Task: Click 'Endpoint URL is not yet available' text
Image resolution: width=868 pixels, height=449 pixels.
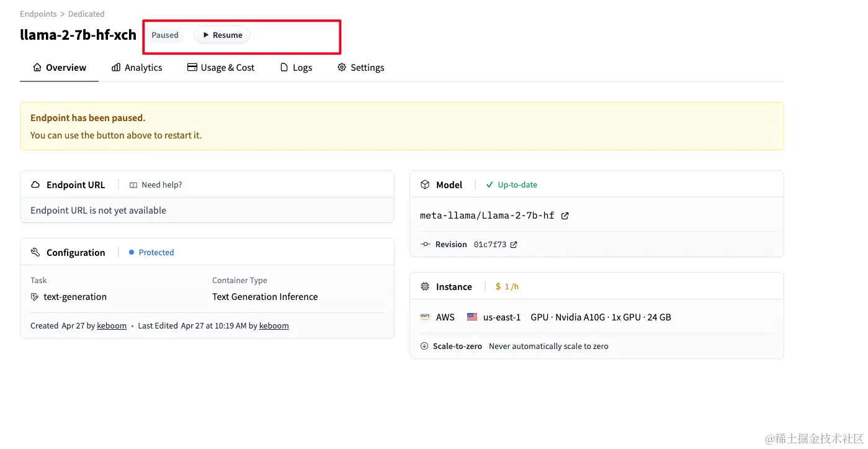Action: pos(98,211)
